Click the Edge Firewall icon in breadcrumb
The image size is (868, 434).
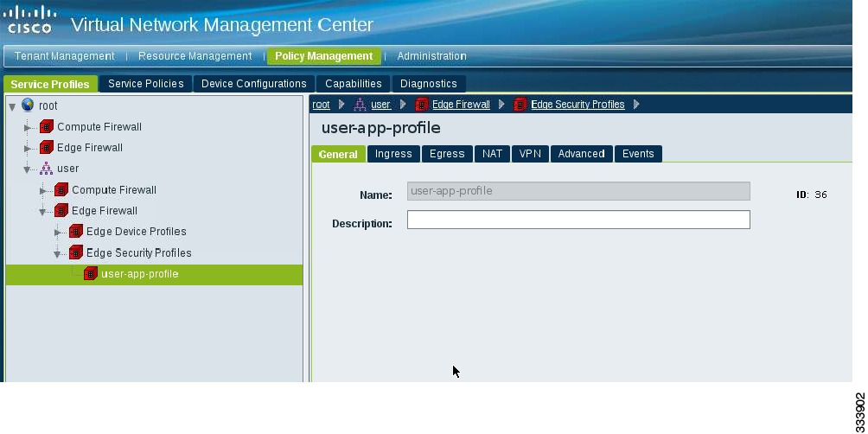coord(421,104)
